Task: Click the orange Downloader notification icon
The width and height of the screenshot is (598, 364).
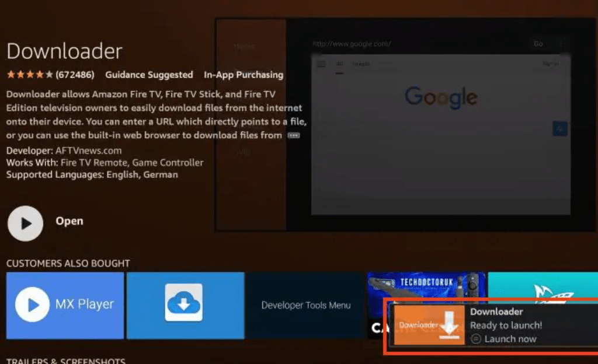Action: pos(429,325)
